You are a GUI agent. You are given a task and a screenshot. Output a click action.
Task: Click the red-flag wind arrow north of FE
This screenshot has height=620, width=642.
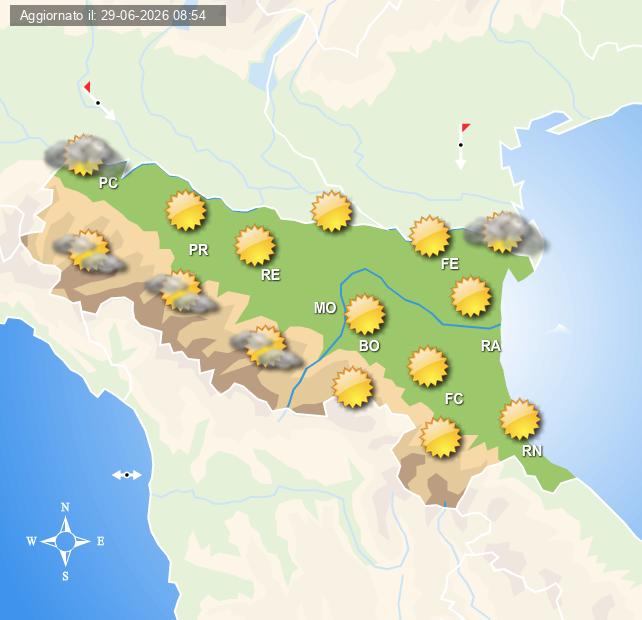pyautogui.click(x=463, y=146)
